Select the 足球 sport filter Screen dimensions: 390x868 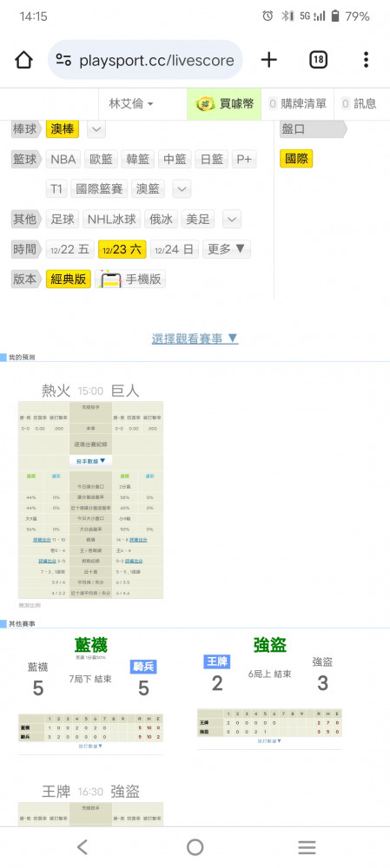click(62, 220)
